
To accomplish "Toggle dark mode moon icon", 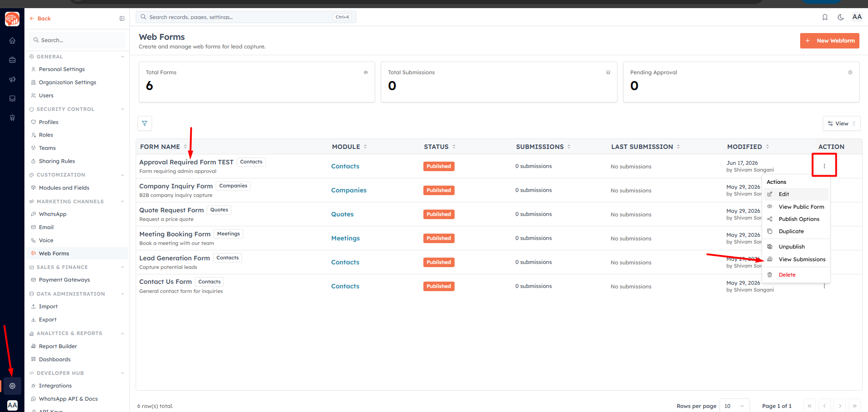I will (840, 17).
